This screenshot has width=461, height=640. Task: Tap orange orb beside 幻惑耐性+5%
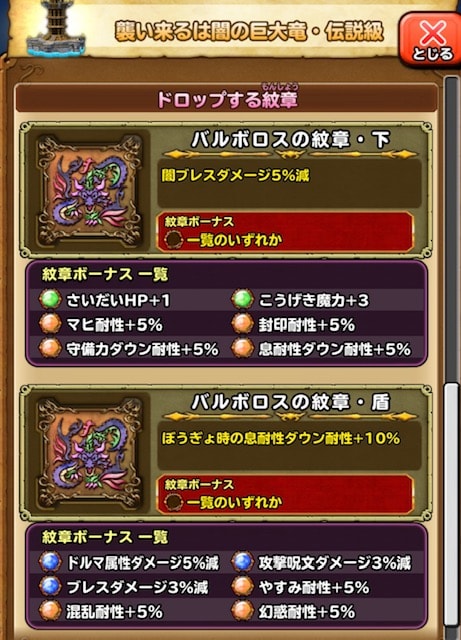243,611
